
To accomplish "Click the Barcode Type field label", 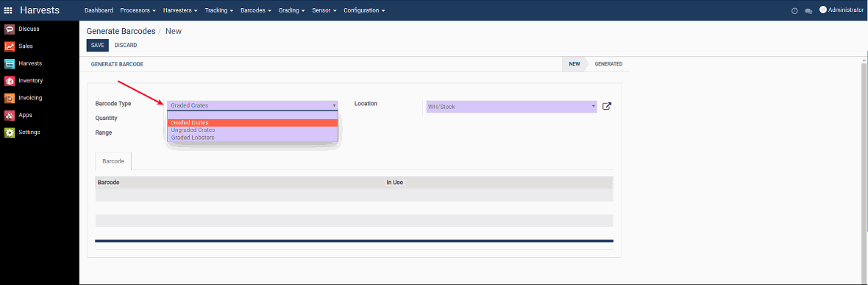I will pyautogui.click(x=113, y=104).
